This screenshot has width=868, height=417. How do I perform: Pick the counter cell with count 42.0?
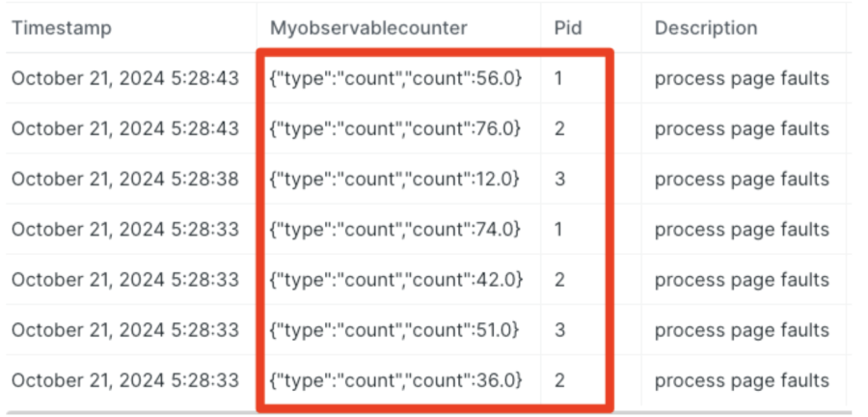[396, 280]
